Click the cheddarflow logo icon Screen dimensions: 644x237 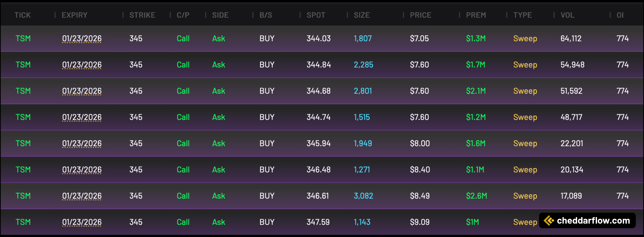[x=549, y=221]
